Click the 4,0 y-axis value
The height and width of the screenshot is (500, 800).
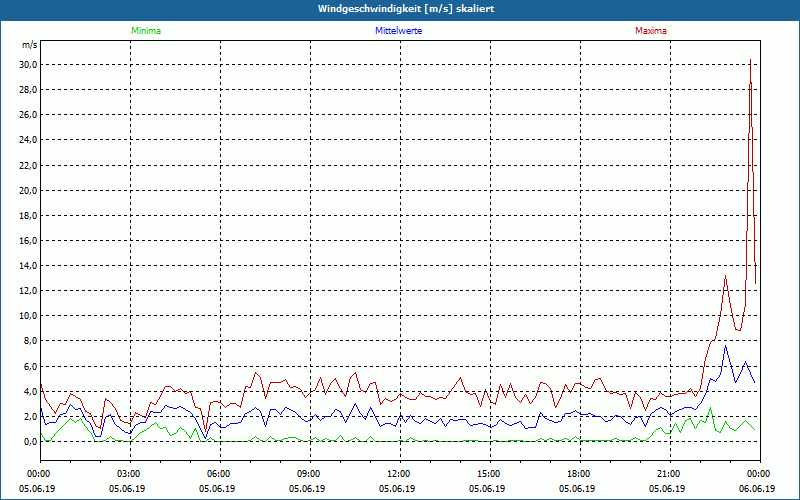tap(31, 391)
